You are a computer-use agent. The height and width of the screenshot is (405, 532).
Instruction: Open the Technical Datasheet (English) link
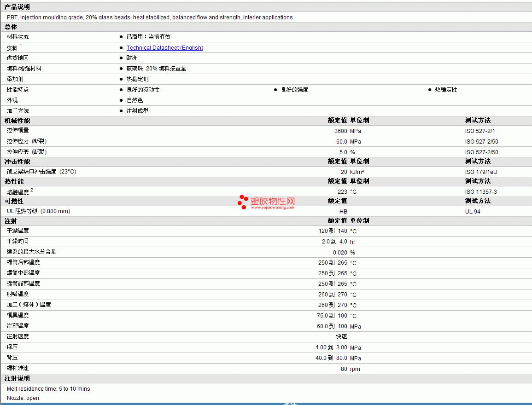tap(165, 48)
